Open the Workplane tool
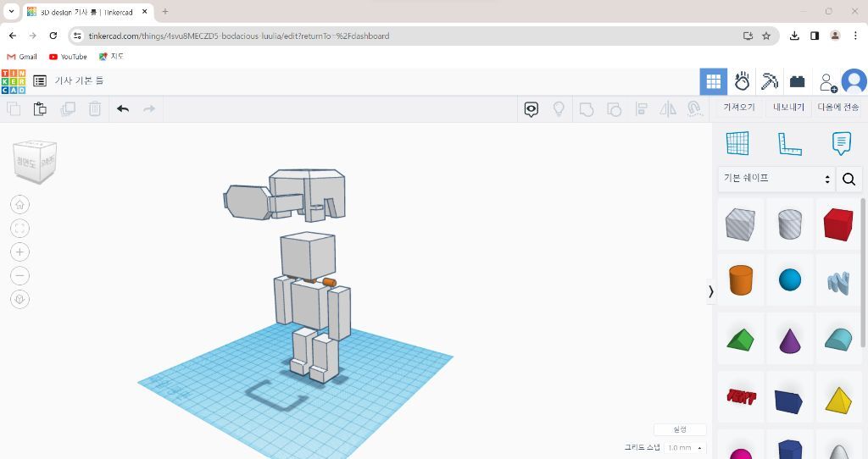This screenshot has width=868, height=459. pos(737,143)
